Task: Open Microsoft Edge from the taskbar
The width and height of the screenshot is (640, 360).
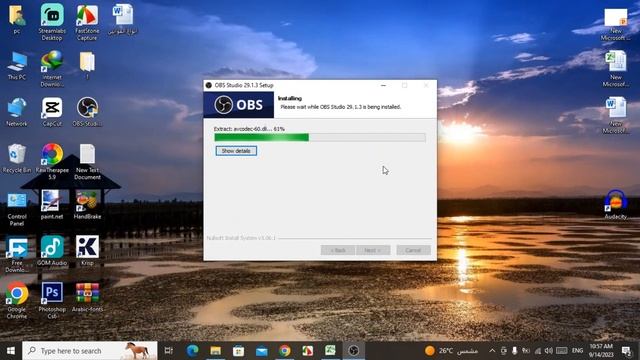Action: pos(192,351)
